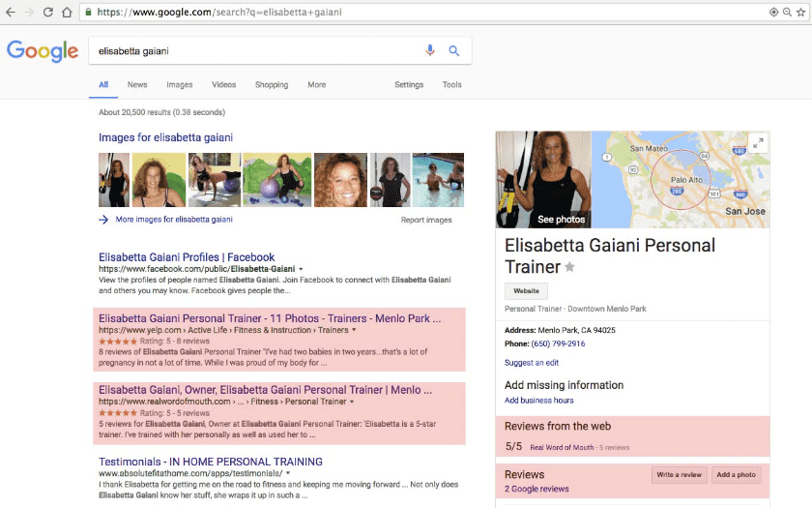Click 'Personal Trainer · Downtown Menlo Park' text
The image size is (812, 508).
coord(575,309)
